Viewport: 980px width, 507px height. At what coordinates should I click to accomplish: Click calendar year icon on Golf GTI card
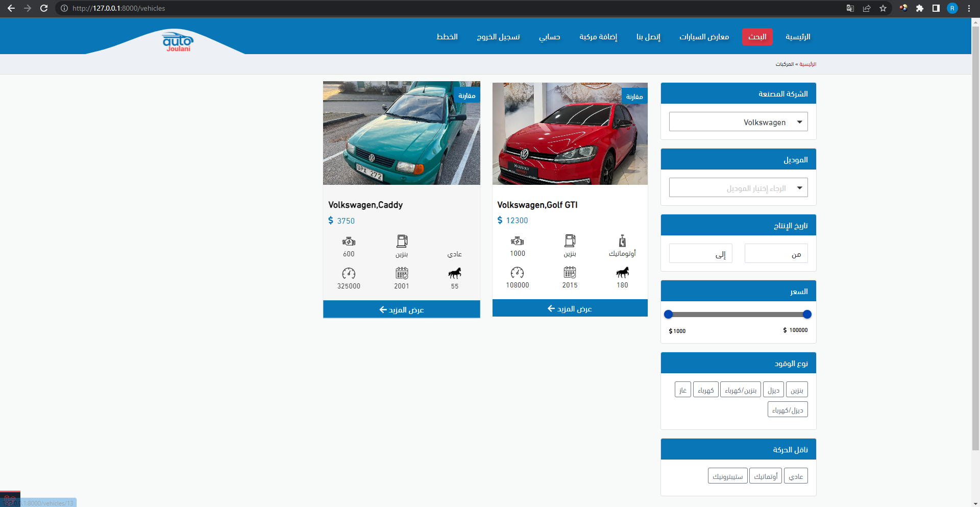coord(570,273)
